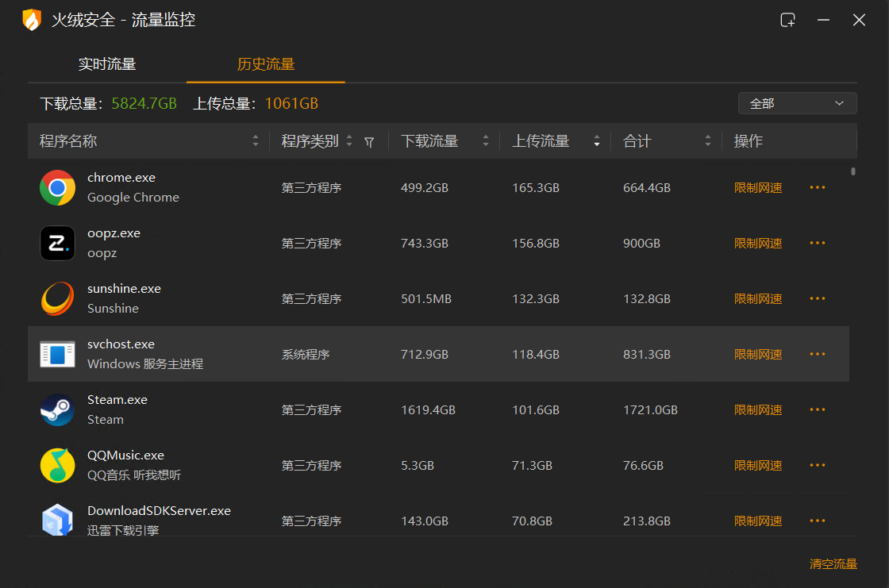Click the pin window icon in title bar
The height and width of the screenshot is (588, 889).
[787, 21]
